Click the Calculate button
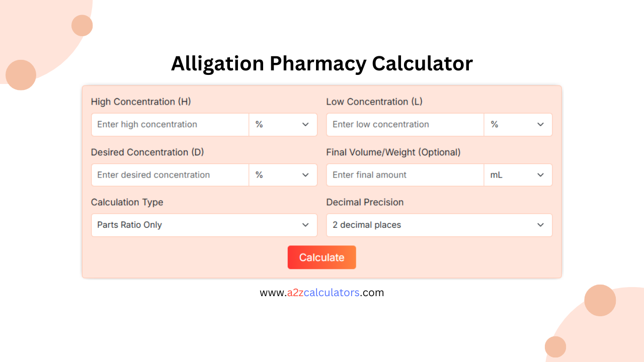The image size is (644, 362). [321, 257]
